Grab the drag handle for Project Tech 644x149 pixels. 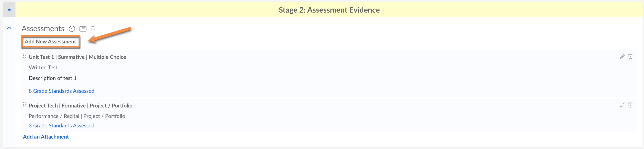(24, 105)
